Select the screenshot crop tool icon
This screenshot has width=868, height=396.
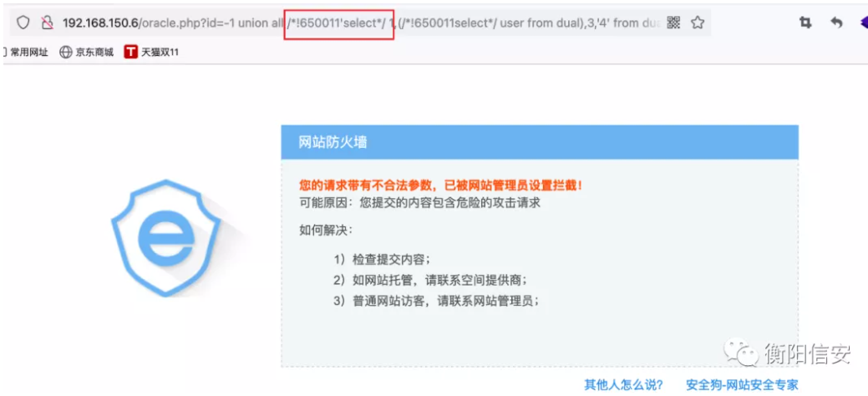pos(805,23)
